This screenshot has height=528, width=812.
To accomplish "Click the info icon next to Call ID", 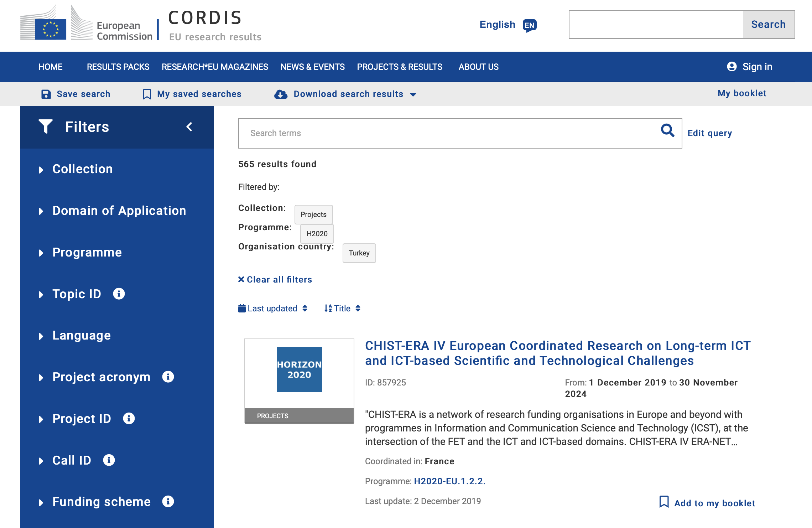I will [x=109, y=460].
